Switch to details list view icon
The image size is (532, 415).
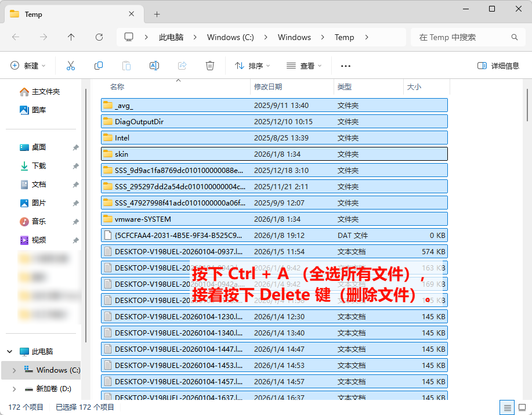(508, 407)
